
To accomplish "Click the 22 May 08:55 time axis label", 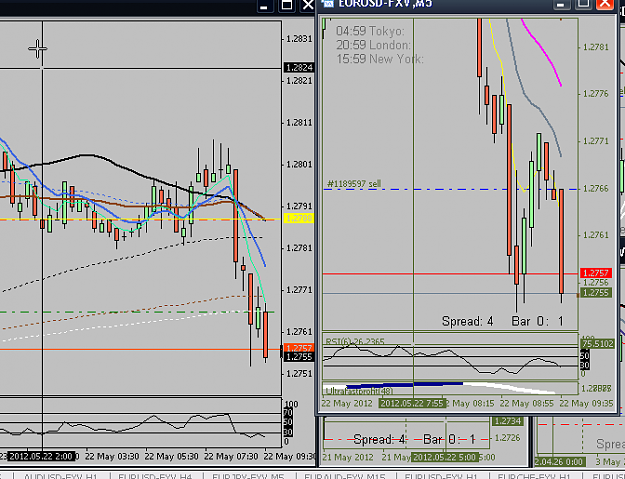I will tap(527, 403).
